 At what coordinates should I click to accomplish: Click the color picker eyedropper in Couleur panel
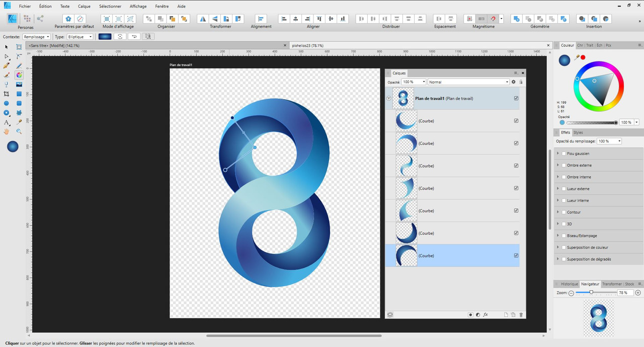click(577, 57)
